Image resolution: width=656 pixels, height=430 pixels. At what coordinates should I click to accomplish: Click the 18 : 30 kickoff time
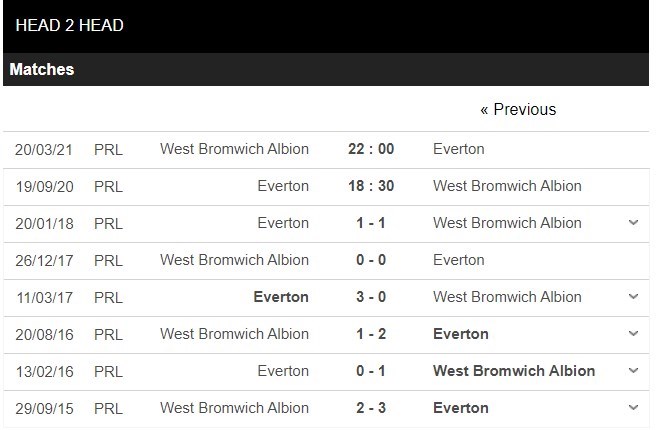371,186
